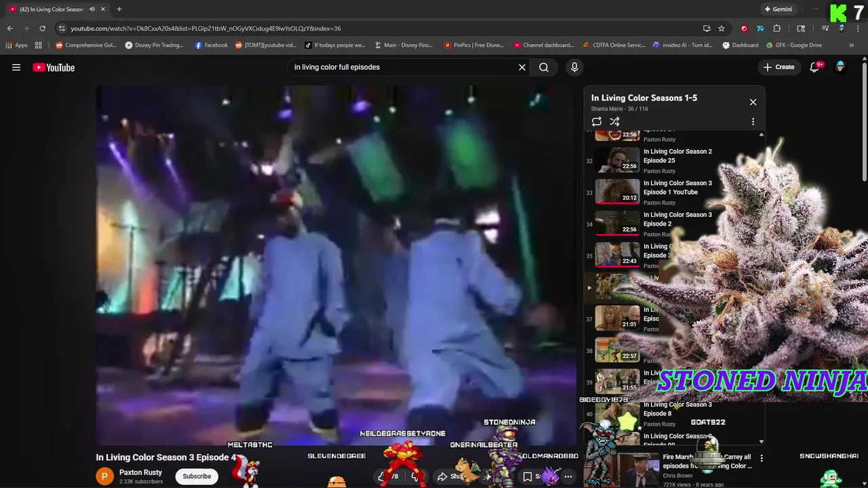Open the Chrome extensions puzzle icon

coord(777,28)
